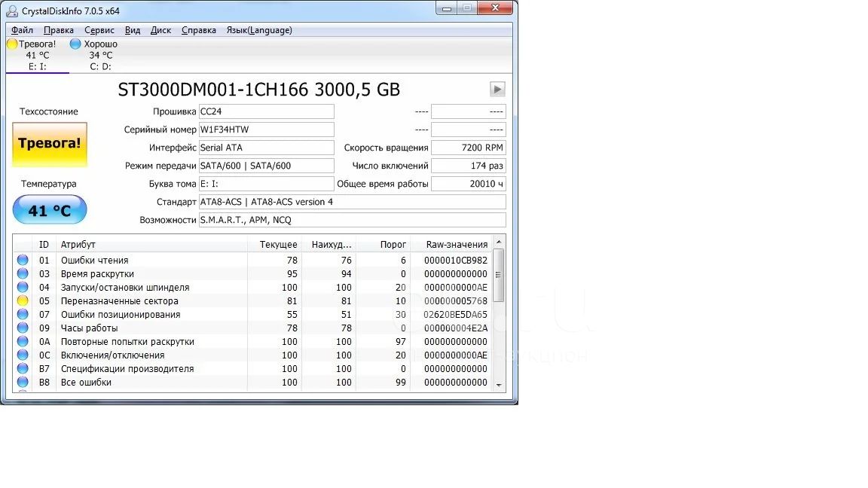Click status icon for attribute 0C Включения/отключения
The width and height of the screenshot is (868, 488).
point(22,355)
